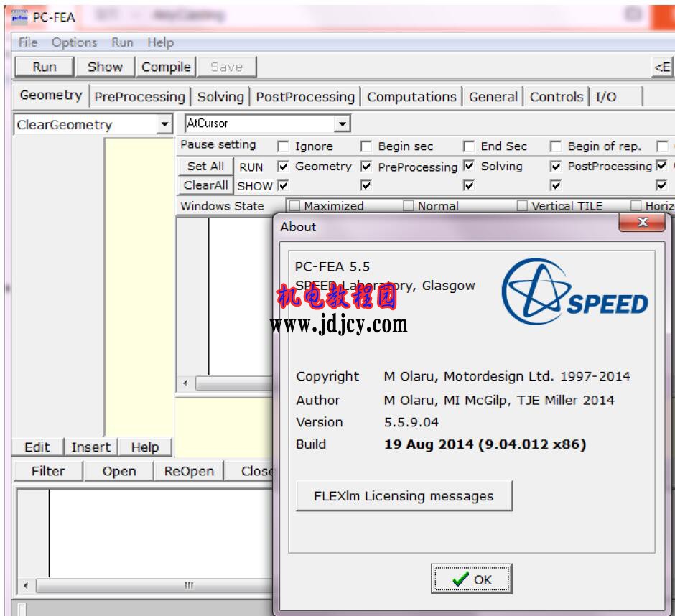
Task: Open the Run menu in the menu bar
Action: [122, 42]
